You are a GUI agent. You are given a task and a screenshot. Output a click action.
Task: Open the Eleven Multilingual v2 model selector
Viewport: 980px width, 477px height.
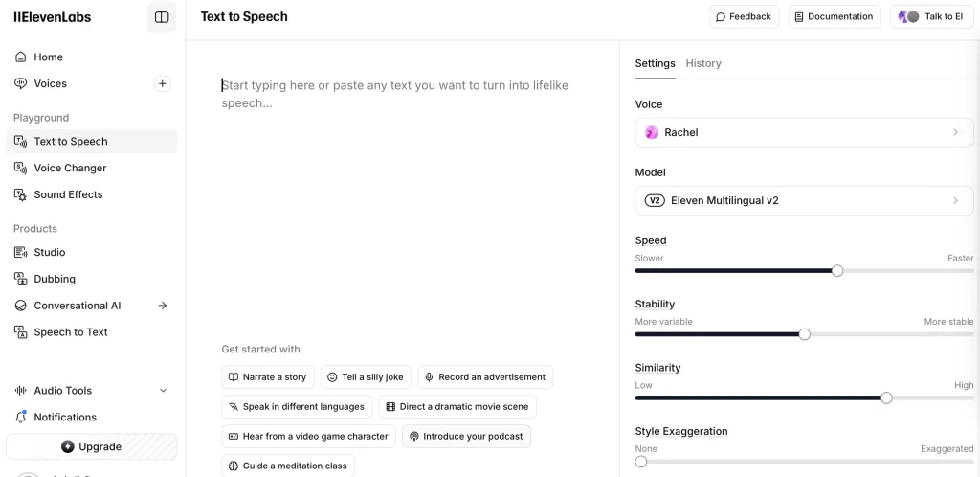804,201
